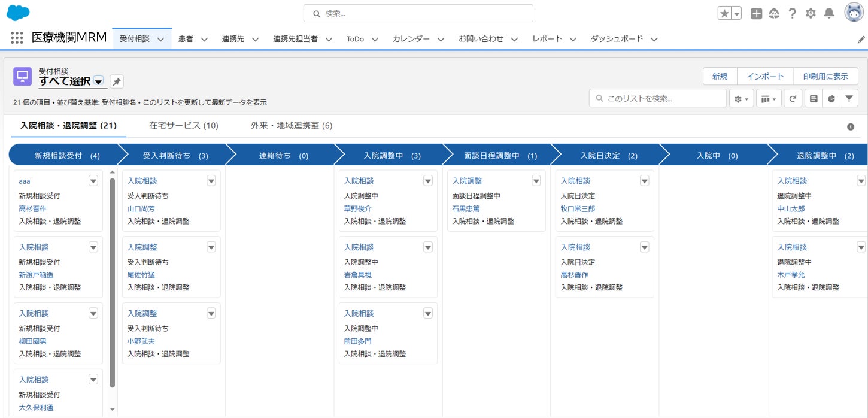The image size is (868, 418).
Task: Switch to 外来・地域連携室 (6) tab
Action: click(x=292, y=126)
